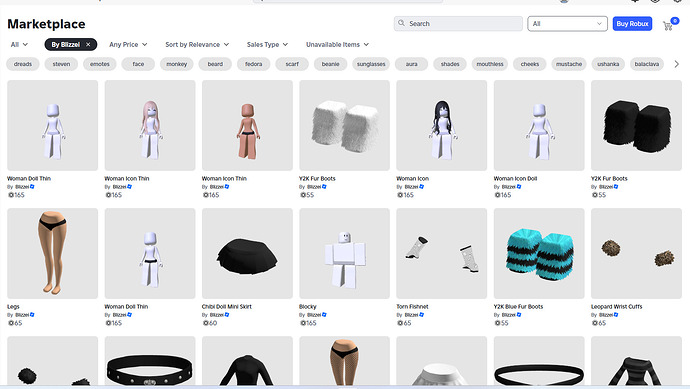Expand the Sales Type dropdown
The height and width of the screenshot is (389, 690).
point(267,44)
